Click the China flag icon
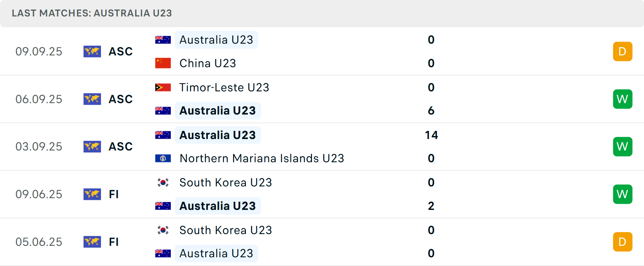 pyautogui.click(x=163, y=63)
